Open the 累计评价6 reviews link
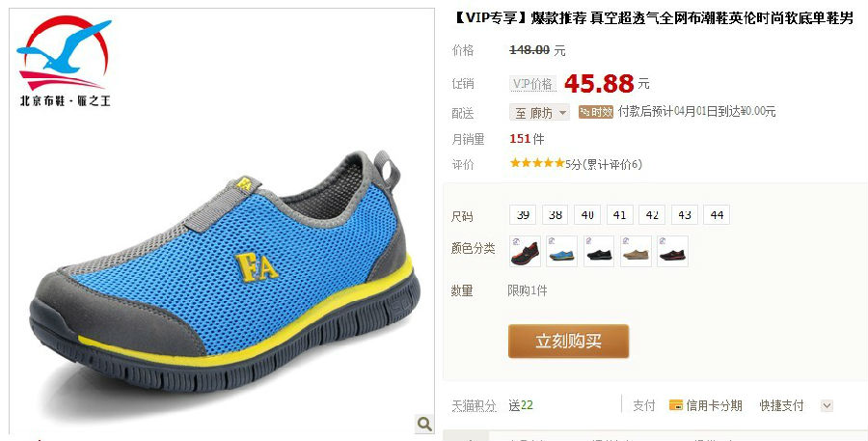The image size is (868, 441). pyautogui.click(x=612, y=164)
